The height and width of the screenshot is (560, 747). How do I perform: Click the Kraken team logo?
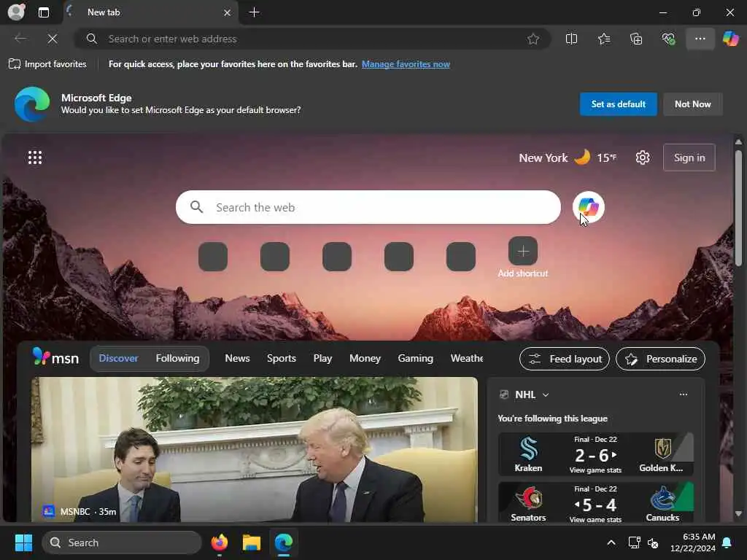pyautogui.click(x=528, y=448)
